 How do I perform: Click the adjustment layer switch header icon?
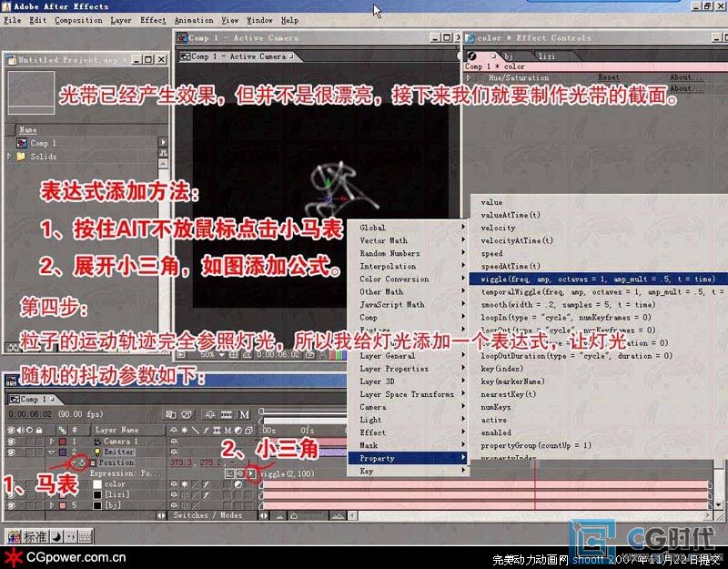coord(238,431)
